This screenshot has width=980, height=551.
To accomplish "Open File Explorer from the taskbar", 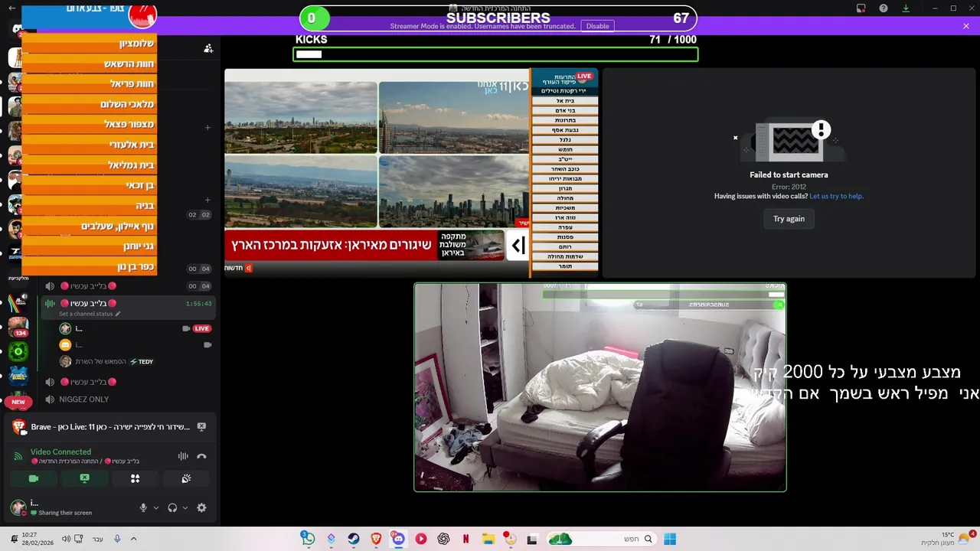I will click(488, 539).
